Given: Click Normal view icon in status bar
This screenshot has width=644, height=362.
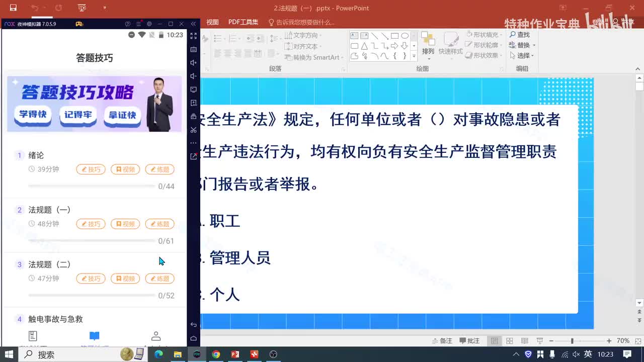Looking at the screenshot, I should pos(495,341).
